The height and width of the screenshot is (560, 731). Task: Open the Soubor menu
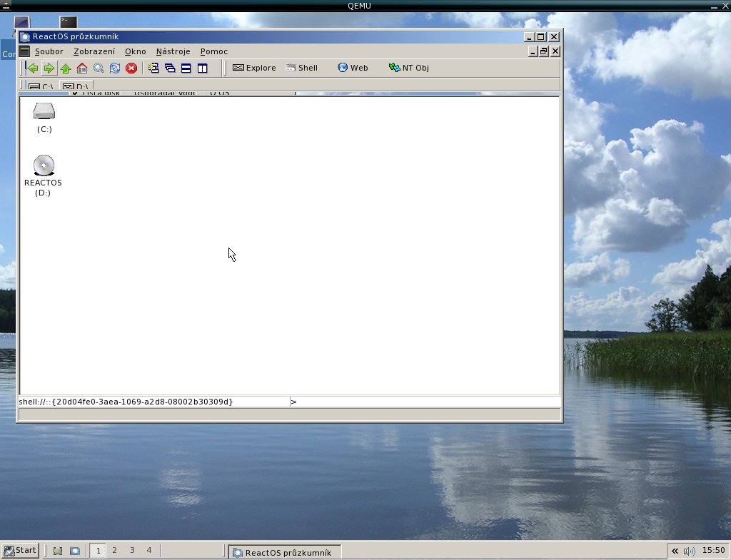[49, 51]
